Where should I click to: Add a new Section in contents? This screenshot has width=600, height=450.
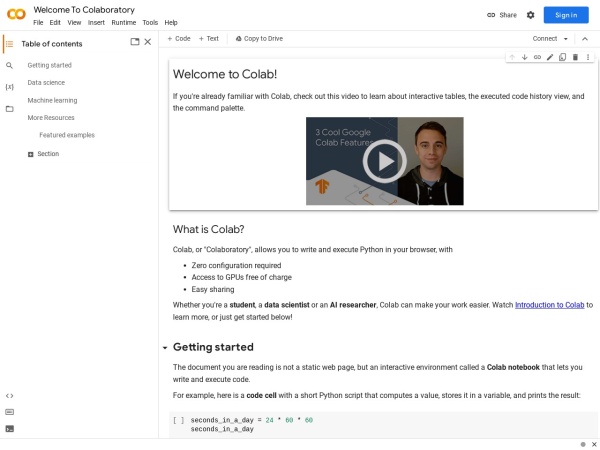pyautogui.click(x=44, y=154)
